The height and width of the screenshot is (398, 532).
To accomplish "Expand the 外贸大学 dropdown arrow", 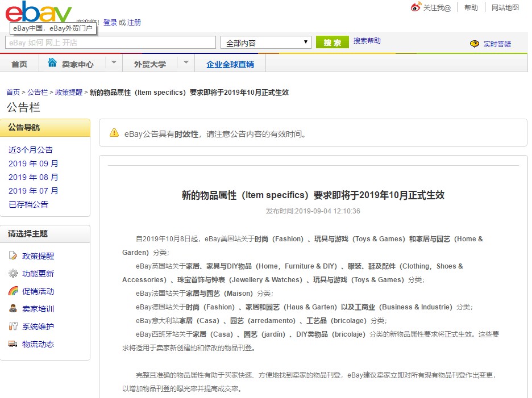I will click(x=186, y=62).
